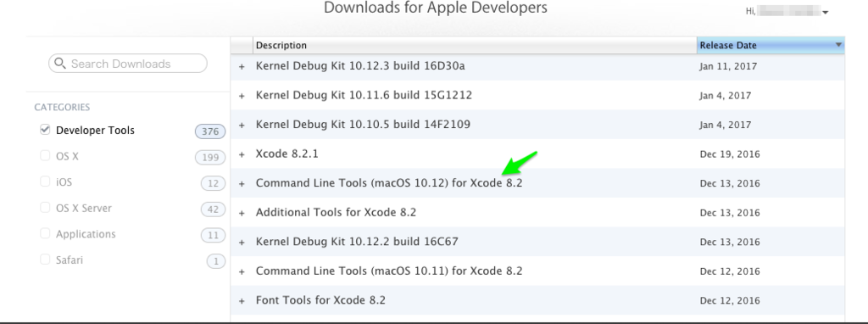This screenshot has height=324, width=868.
Task: Click the 376 count badge for Developer Tools
Action: tap(210, 131)
